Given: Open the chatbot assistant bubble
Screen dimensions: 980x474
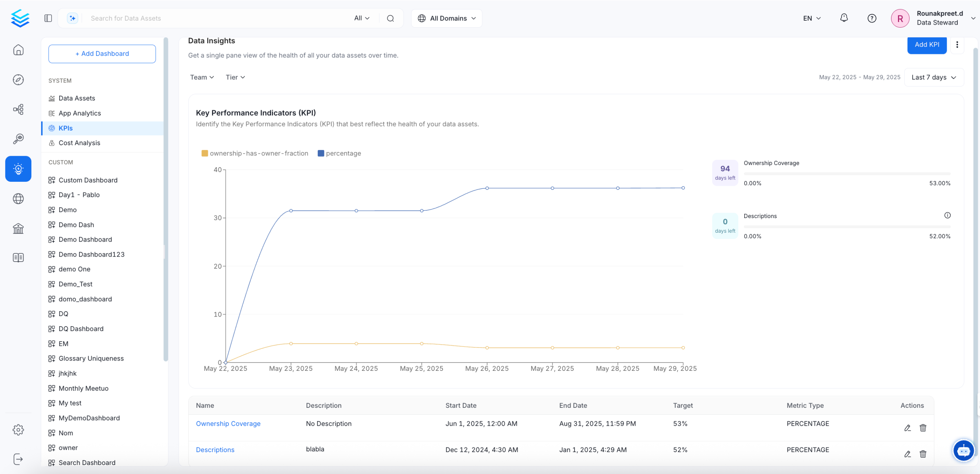Looking at the screenshot, I should pyautogui.click(x=964, y=450).
